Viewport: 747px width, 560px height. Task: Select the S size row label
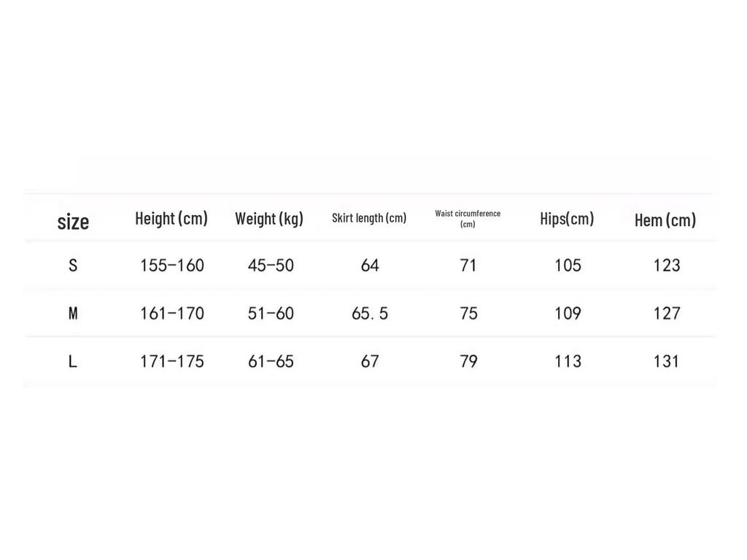(73, 265)
